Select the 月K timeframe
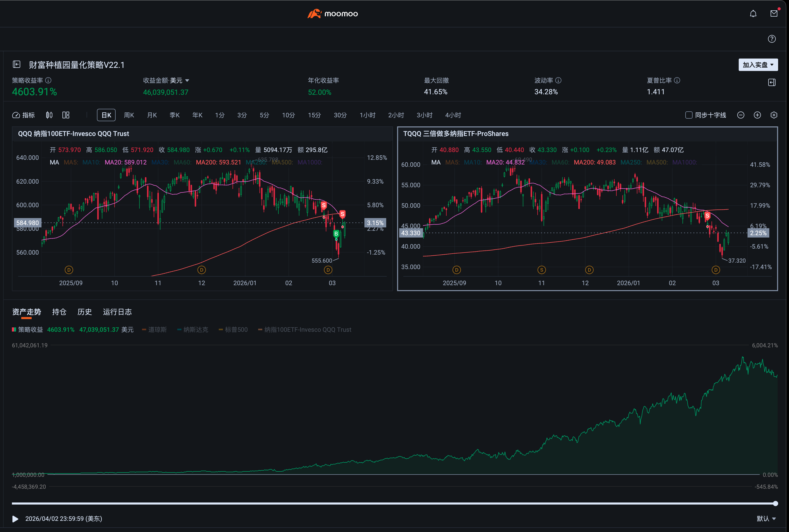 click(152, 115)
